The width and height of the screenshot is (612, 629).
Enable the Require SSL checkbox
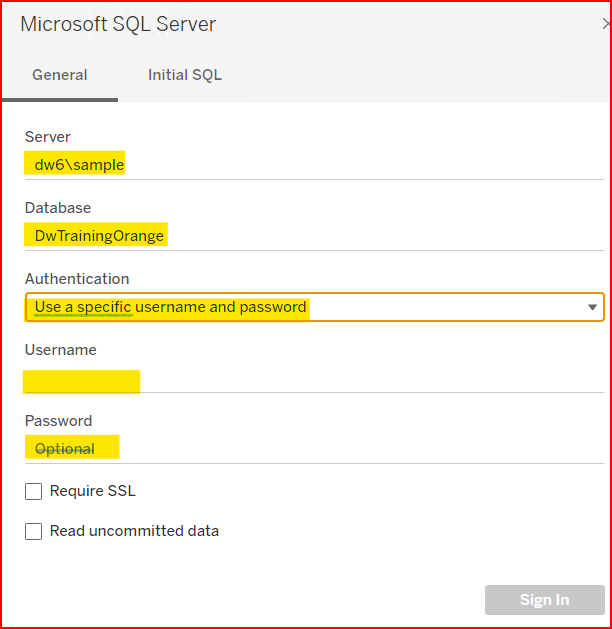coord(34,491)
